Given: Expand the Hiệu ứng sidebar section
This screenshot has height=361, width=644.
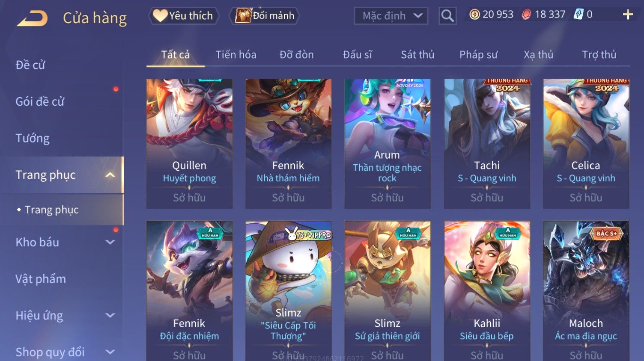Looking at the screenshot, I should coord(110,315).
